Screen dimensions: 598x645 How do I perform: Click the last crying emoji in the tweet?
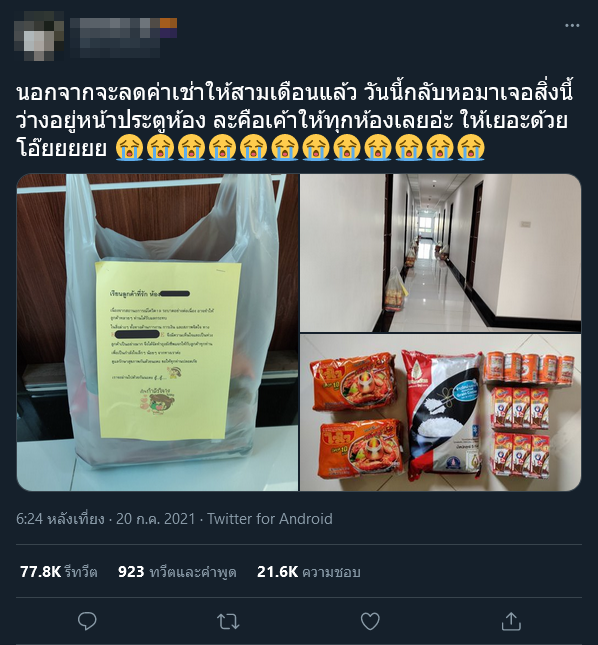point(471,147)
